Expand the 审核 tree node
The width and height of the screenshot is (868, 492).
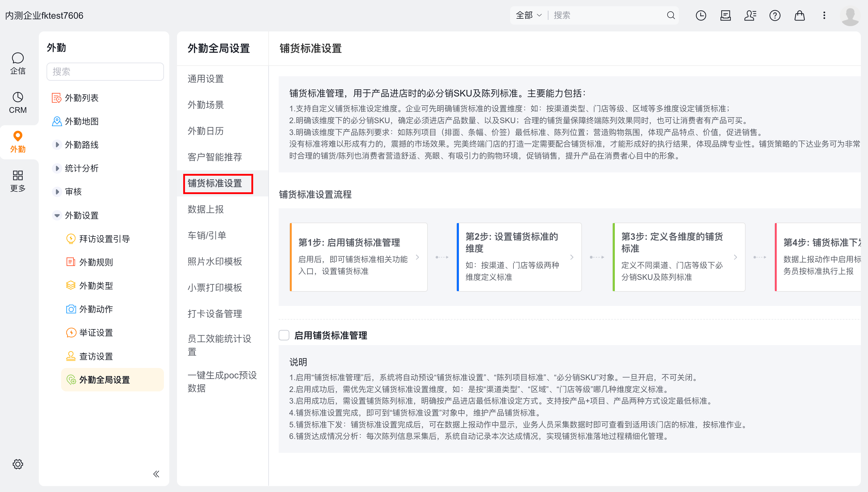coord(57,192)
